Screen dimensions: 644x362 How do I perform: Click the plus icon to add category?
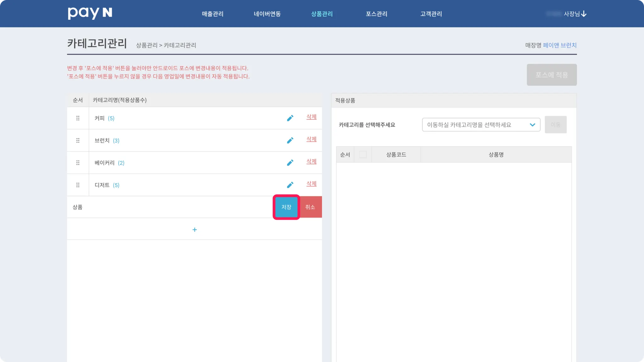195,230
